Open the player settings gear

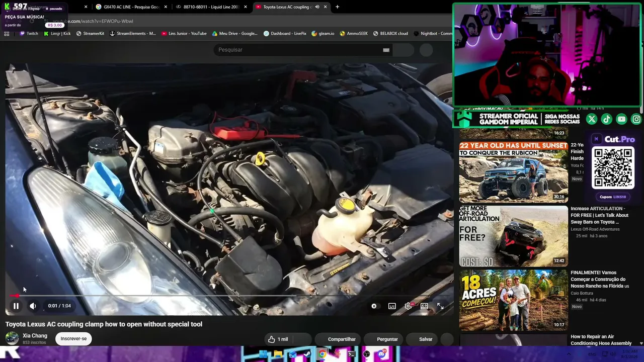(408, 306)
